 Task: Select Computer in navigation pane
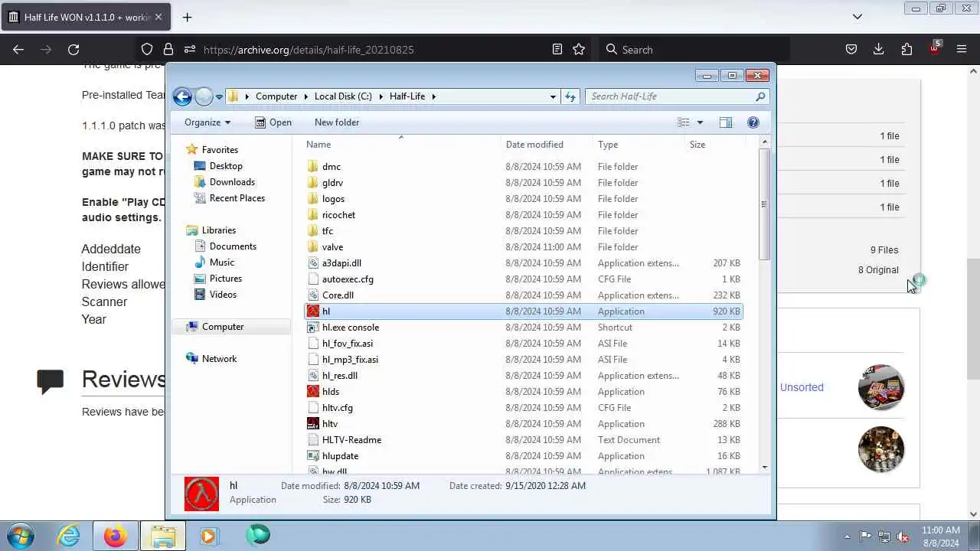coord(223,327)
